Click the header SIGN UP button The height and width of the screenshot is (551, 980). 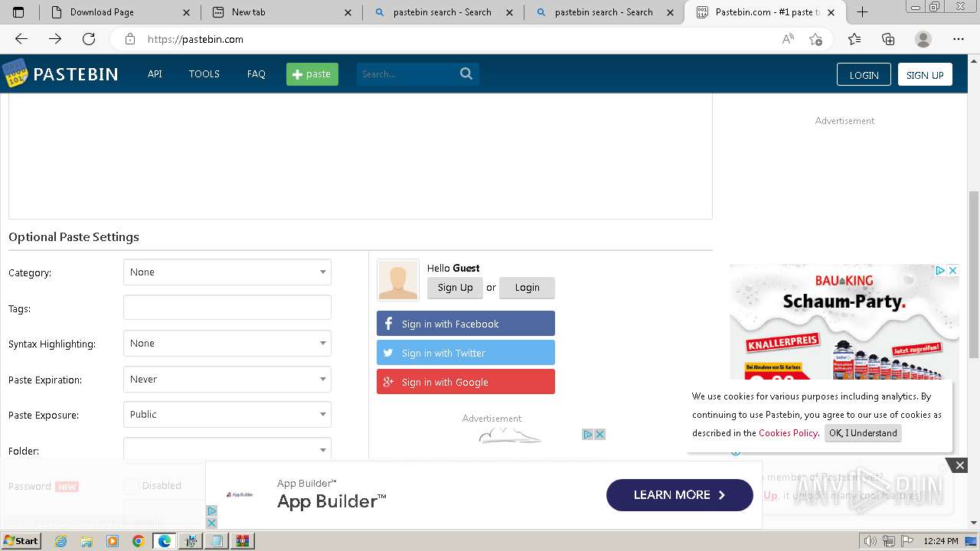pos(925,74)
